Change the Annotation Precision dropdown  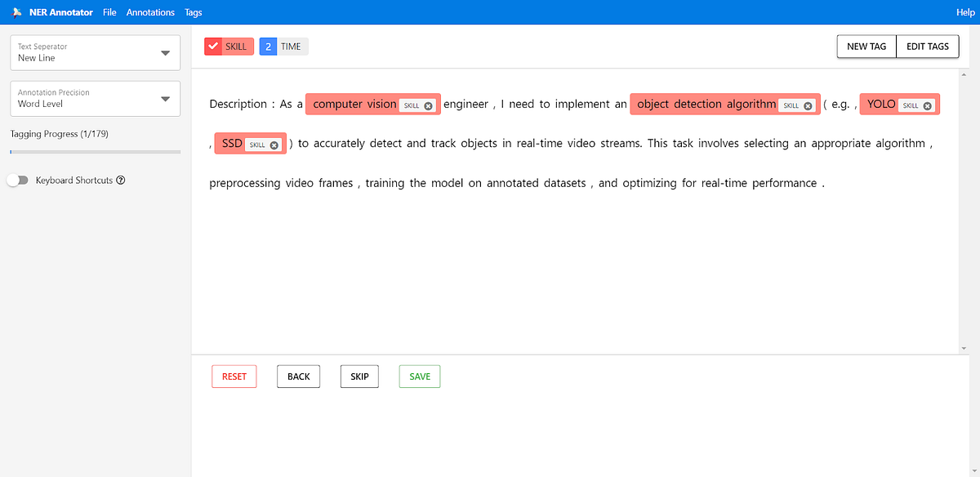coord(165,98)
